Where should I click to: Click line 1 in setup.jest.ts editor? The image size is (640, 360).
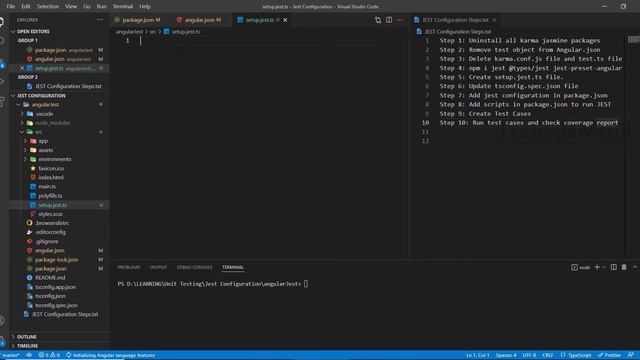point(257,40)
